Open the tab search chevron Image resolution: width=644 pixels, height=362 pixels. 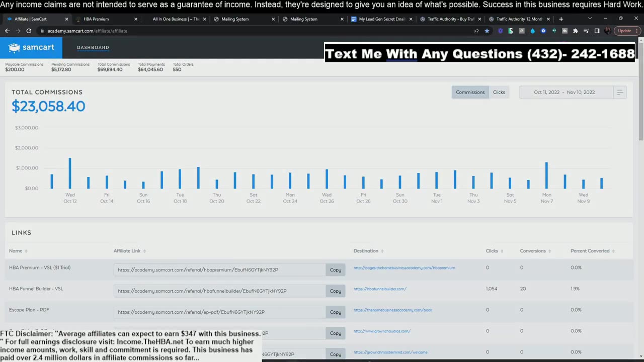click(590, 19)
